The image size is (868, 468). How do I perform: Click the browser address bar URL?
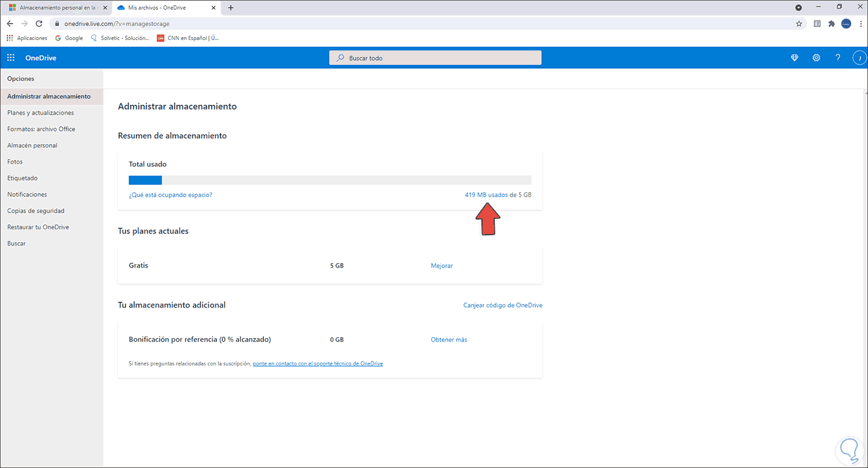click(x=117, y=24)
